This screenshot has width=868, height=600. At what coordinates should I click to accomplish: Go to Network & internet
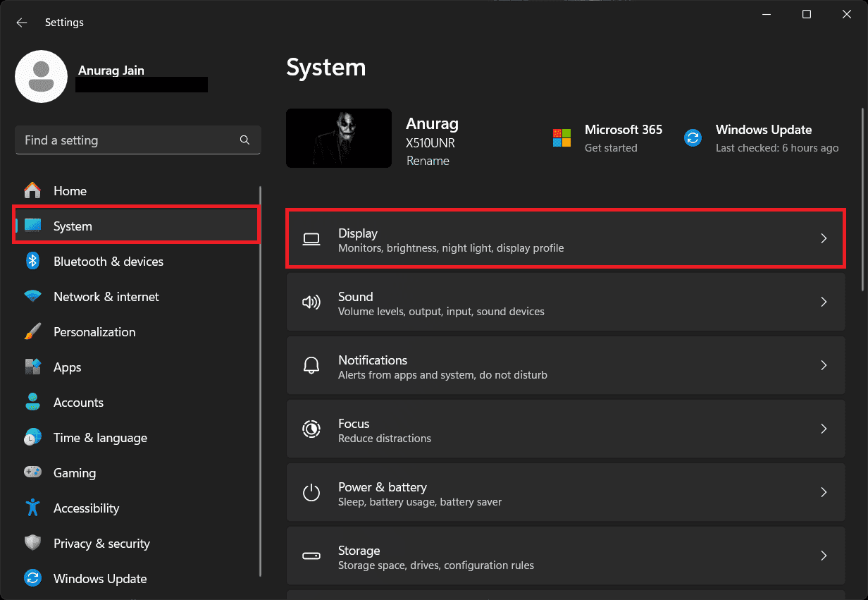click(137, 296)
